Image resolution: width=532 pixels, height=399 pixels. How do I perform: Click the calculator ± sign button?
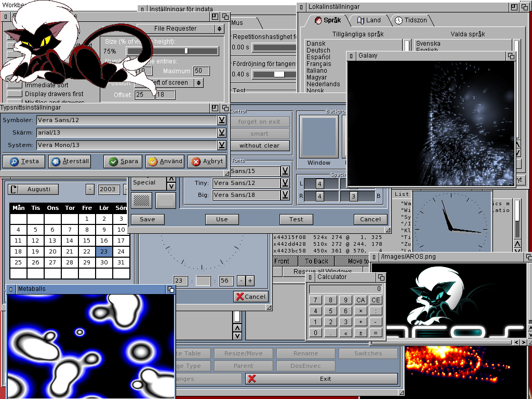pyautogui.click(x=361, y=333)
